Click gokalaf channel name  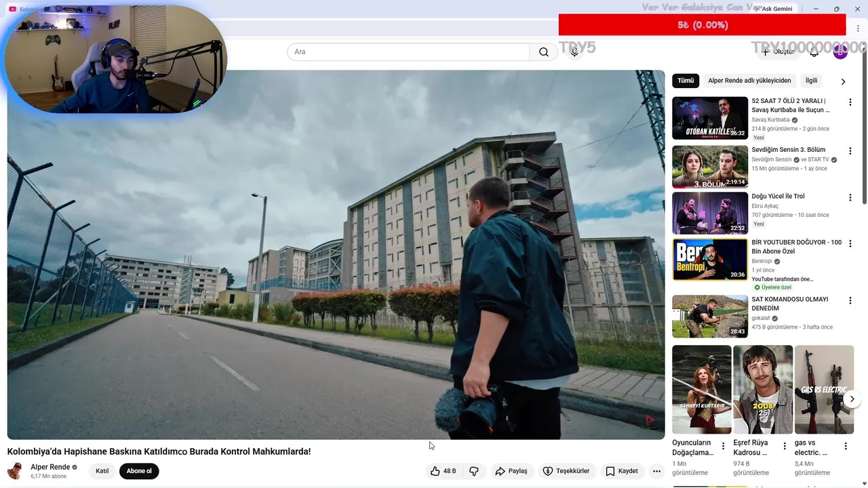pyautogui.click(x=760, y=319)
